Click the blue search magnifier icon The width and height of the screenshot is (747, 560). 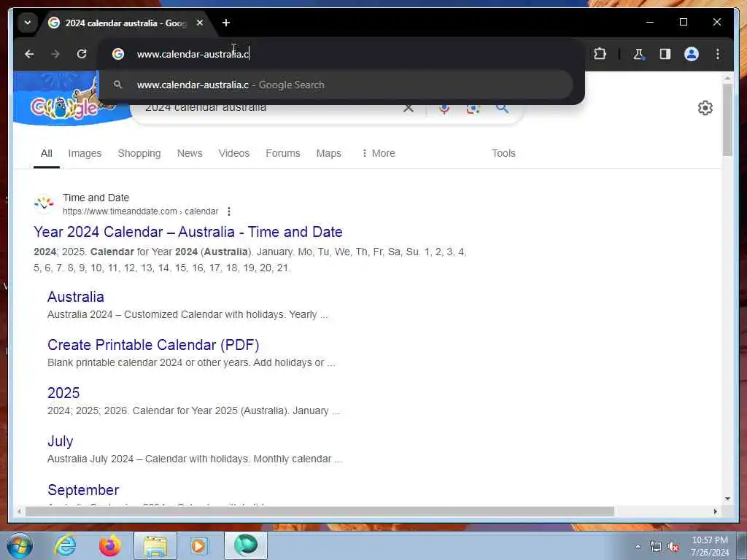pos(502,108)
